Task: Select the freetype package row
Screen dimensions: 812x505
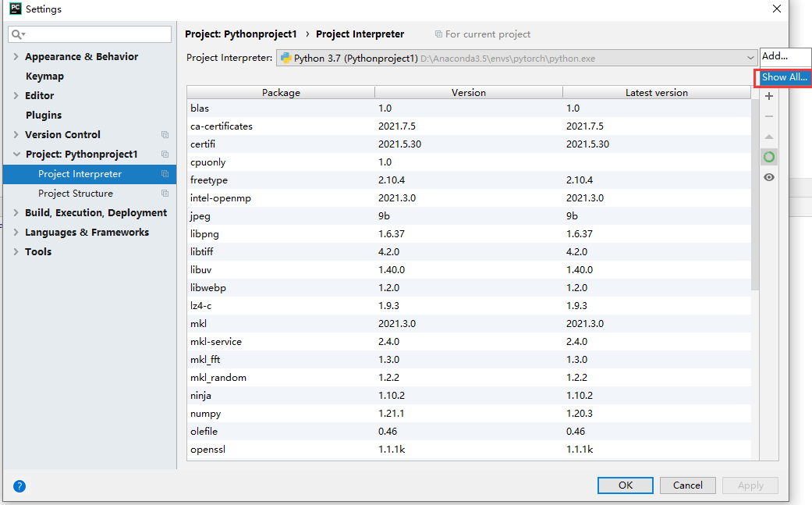Action: tap(469, 180)
